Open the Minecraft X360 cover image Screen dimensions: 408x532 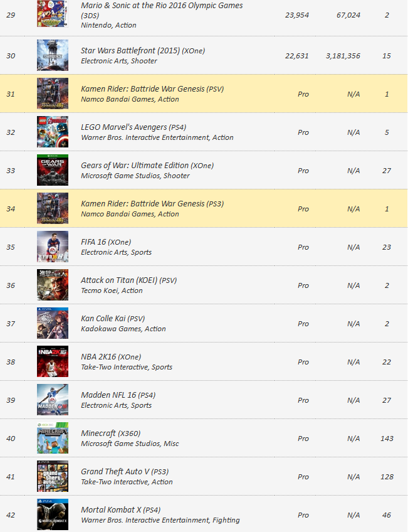53,438
